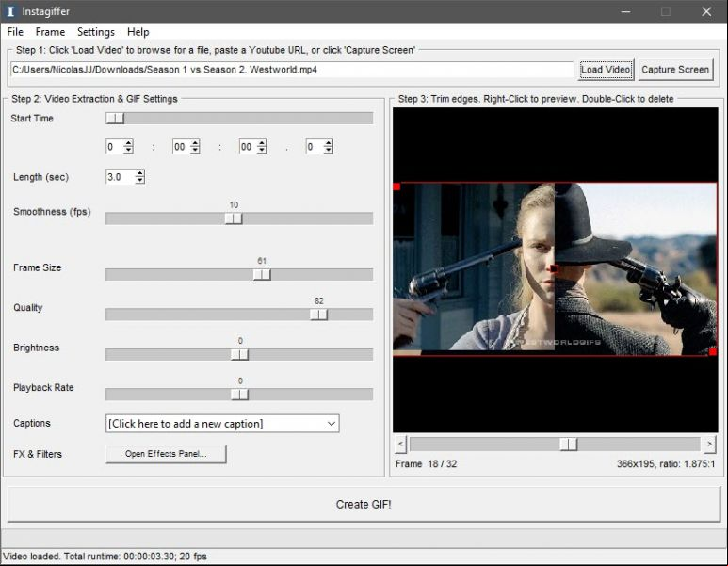Click the Create GIF! button
The width and height of the screenshot is (728, 566).
364,504
